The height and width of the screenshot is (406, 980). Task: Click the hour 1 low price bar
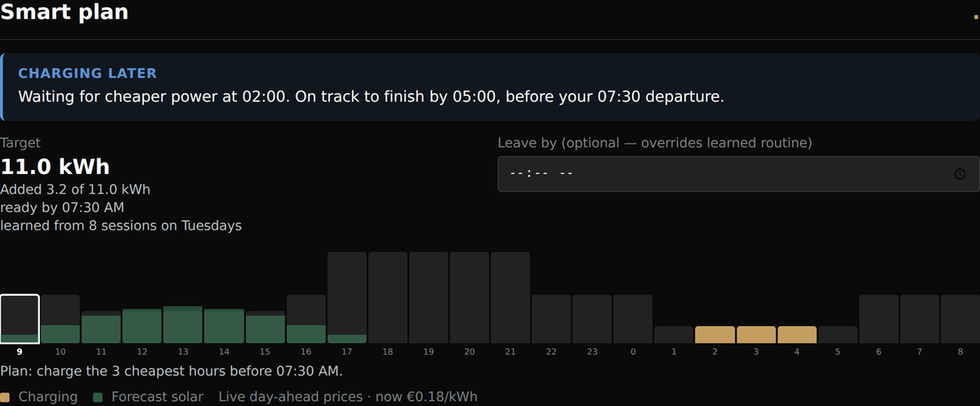[x=674, y=335]
